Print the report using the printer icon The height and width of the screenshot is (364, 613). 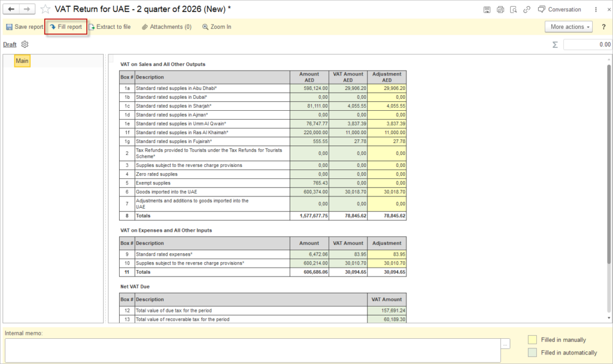click(x=500, y=10)
